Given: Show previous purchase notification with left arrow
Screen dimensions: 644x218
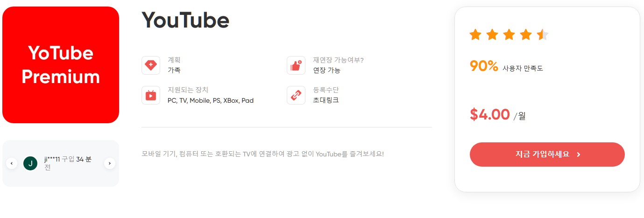Looking at the screenshot, I should 12,163.
